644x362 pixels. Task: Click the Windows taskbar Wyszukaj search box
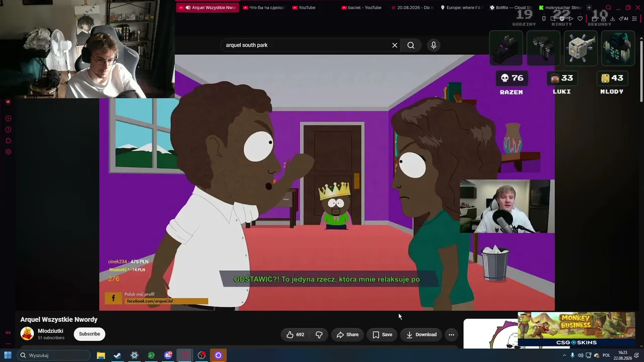coord(53,355)
